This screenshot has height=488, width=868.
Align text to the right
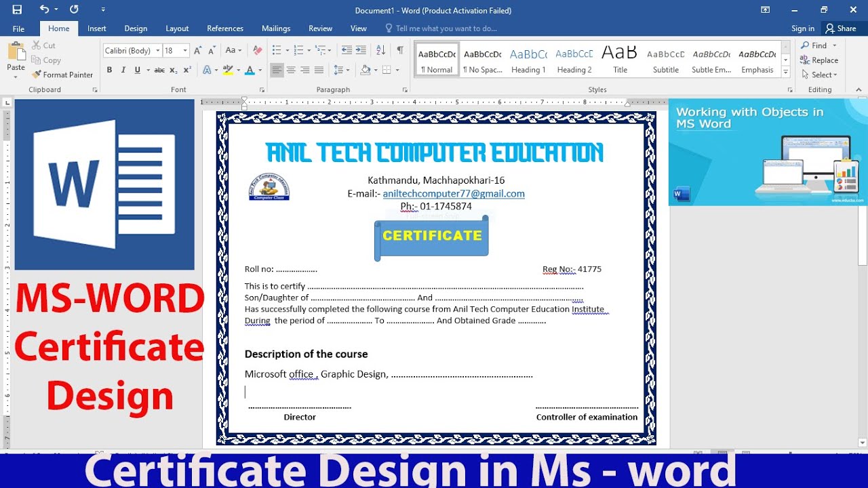[305, 70]
